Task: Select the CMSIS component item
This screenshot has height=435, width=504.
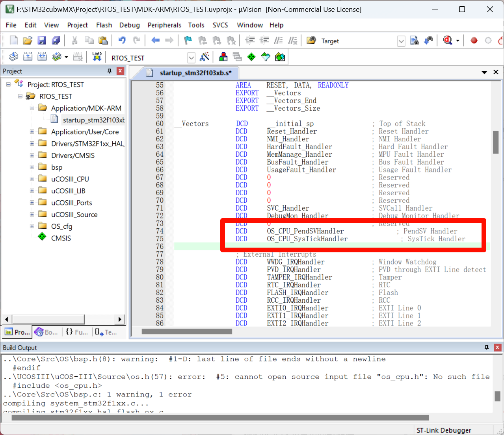Action: pyautogui.click(x=61, y=238)
